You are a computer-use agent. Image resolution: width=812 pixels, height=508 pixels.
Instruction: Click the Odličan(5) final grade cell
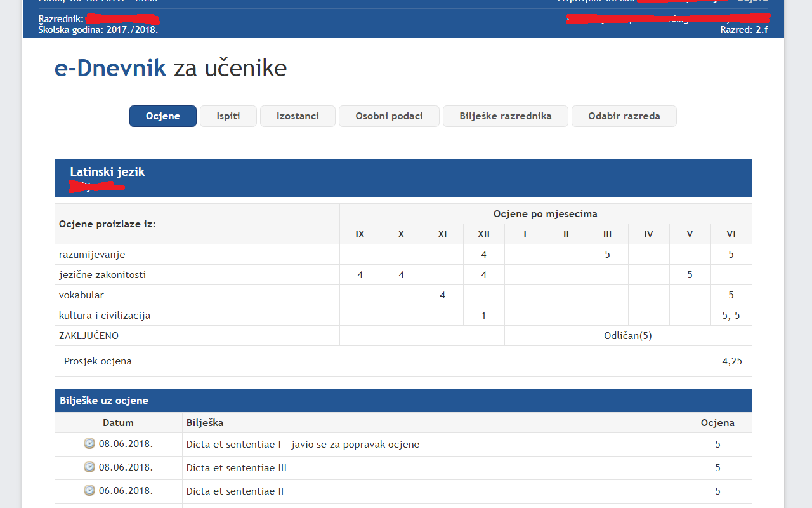click(x=628, y=335)
